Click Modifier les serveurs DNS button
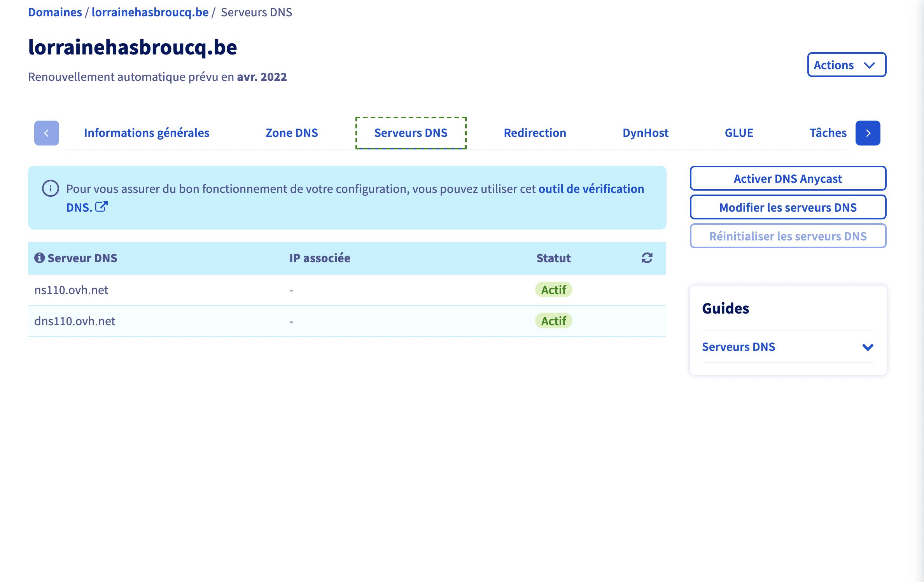The image size is (924, 582). 787,207
